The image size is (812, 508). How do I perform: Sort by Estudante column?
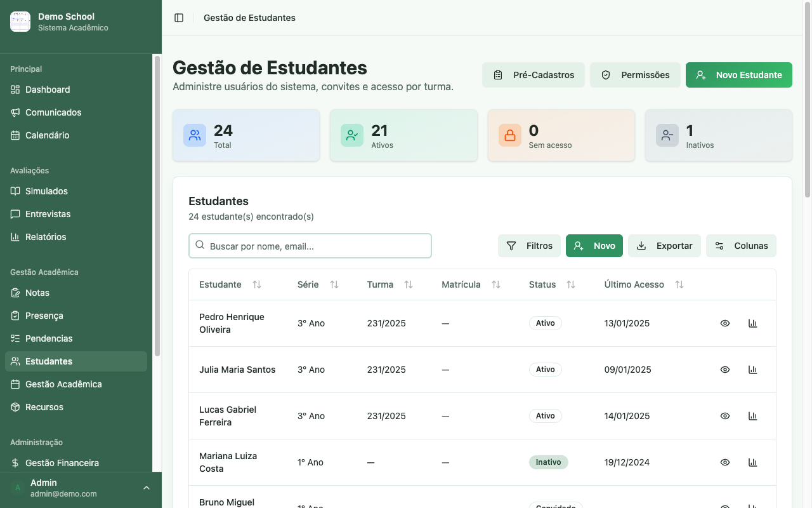(x=257, y=284)
